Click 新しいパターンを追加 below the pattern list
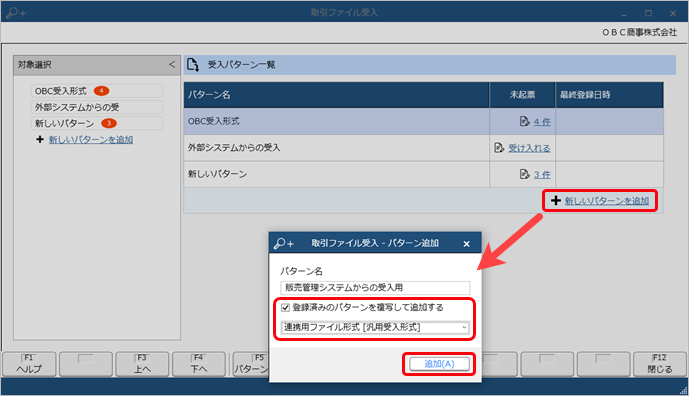The height and width of the screenshot is (396, 689). coord(607,201)
